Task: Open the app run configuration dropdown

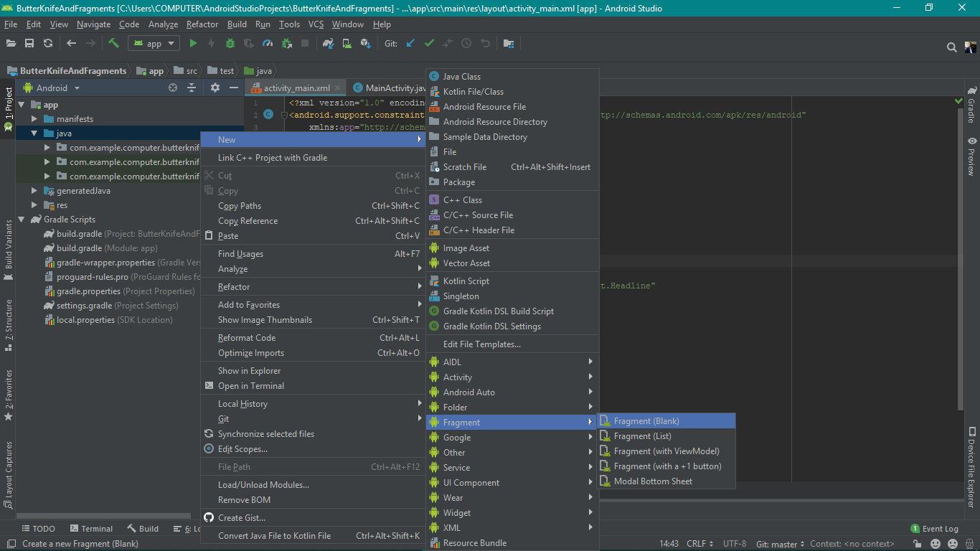Action: pos(154,43)
